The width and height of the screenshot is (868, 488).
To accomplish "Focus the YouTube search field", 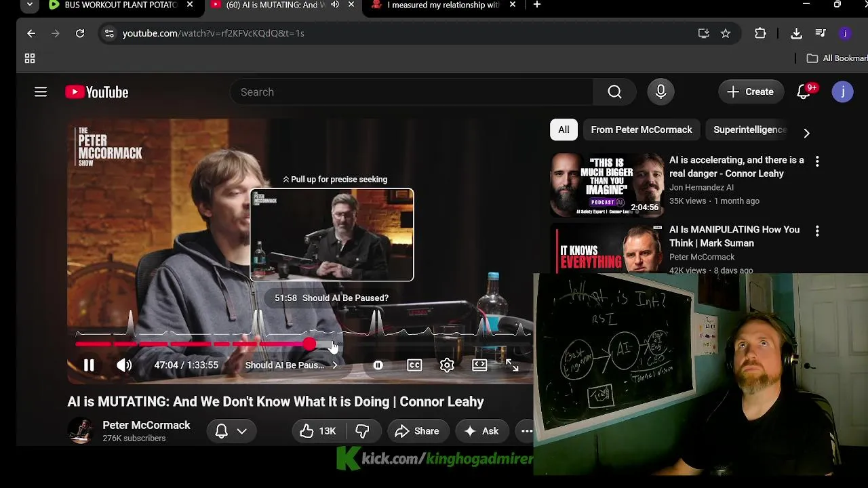I will pyautogui.click(x=412, y=92).
